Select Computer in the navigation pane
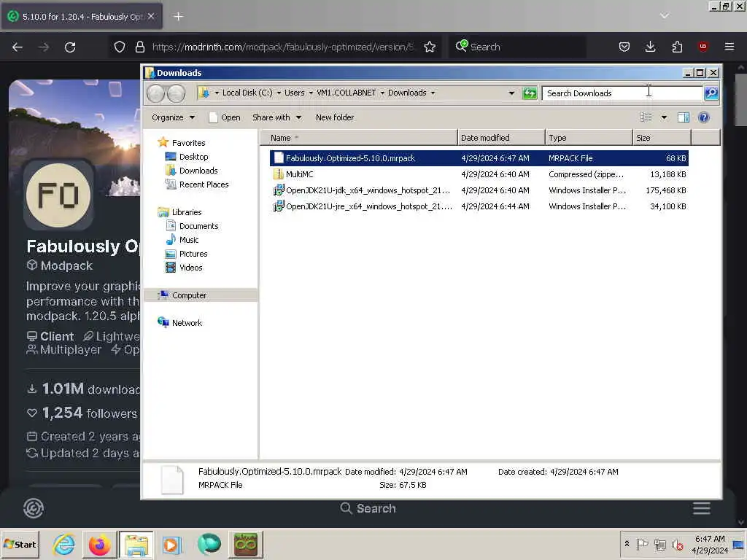Viewport: 747px width, 560px height. click(201, 295)
